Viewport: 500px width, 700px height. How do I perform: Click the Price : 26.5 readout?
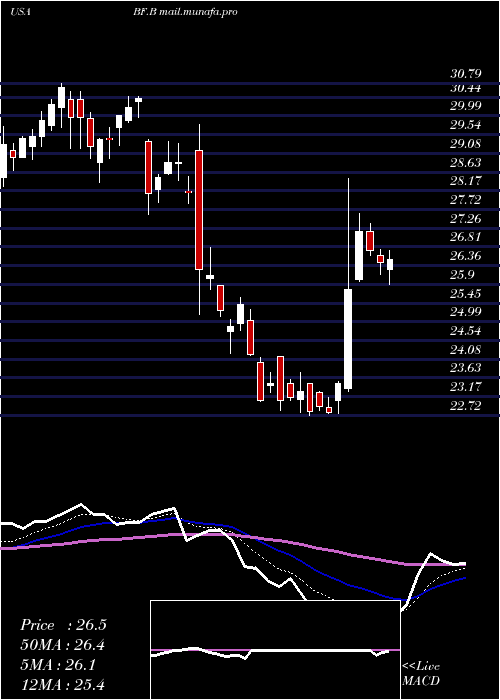pyautogui.click(x=63, y=625)
